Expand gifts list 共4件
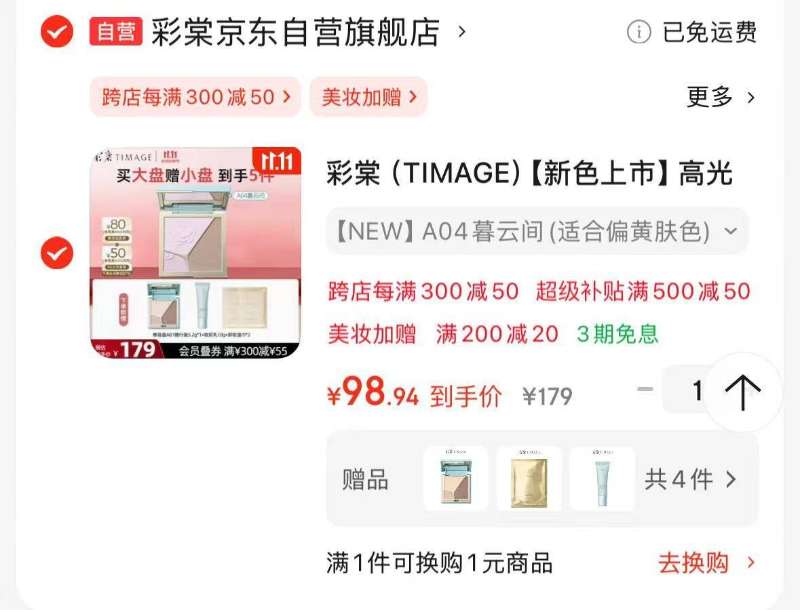This screenshot has height=610, width=800. (690, 479)
